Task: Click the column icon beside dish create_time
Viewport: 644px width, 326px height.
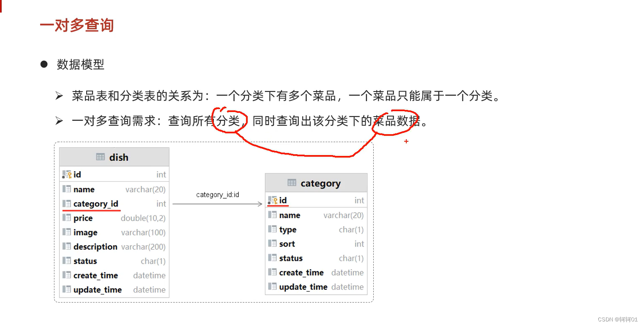Action: (67, 275)
